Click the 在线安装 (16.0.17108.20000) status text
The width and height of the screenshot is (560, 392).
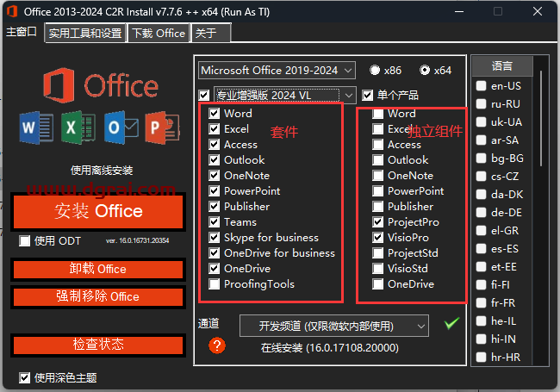330,348
